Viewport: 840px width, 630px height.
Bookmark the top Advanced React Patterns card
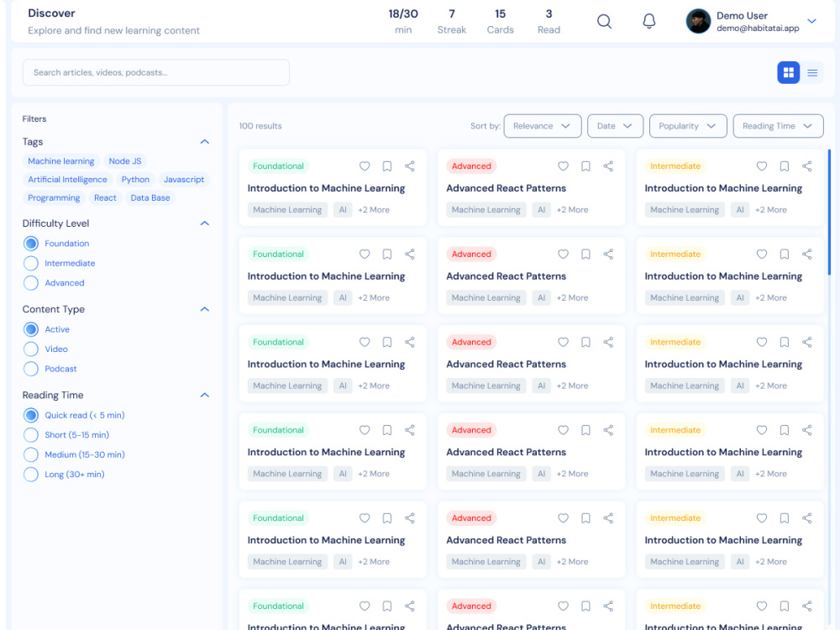[585, 166]
